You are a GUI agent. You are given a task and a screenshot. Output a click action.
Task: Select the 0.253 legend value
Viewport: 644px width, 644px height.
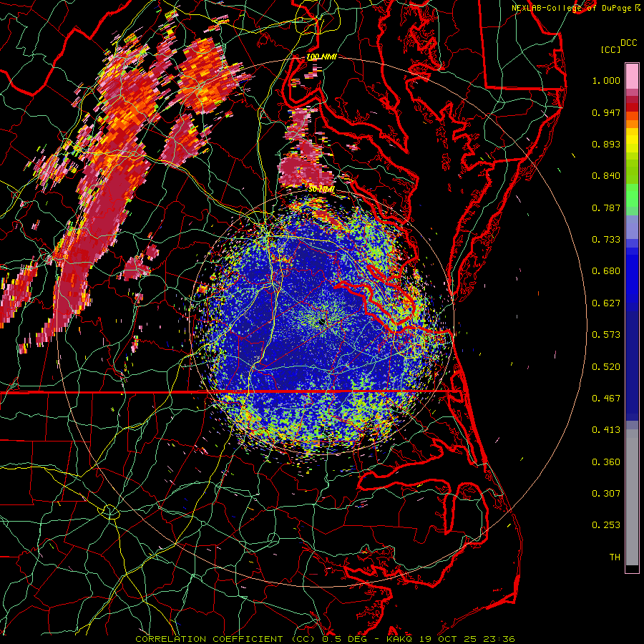tap(606, 525)
